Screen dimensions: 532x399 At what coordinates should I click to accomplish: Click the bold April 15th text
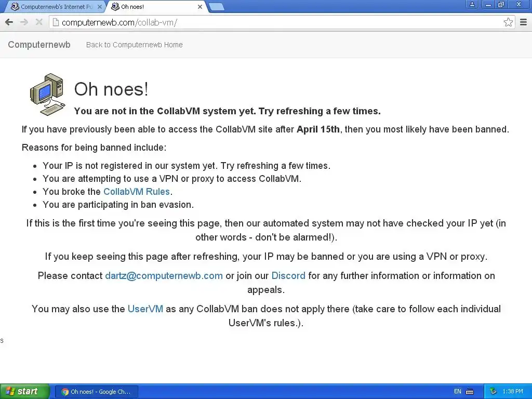(x=318, y=129)
